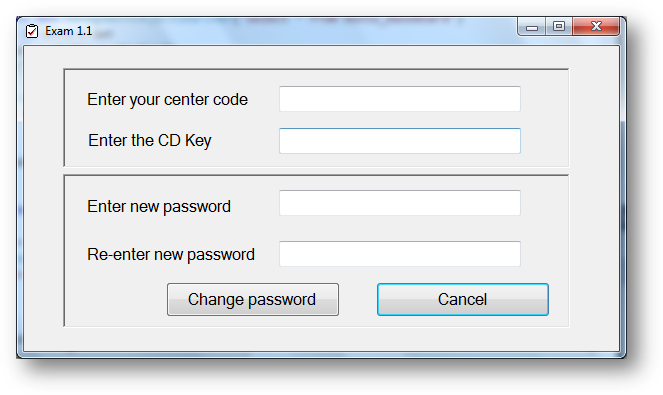This screenshot has height=395, width=663.
Task: Click the "Enter new password" label
Action: tap(159, 207)
